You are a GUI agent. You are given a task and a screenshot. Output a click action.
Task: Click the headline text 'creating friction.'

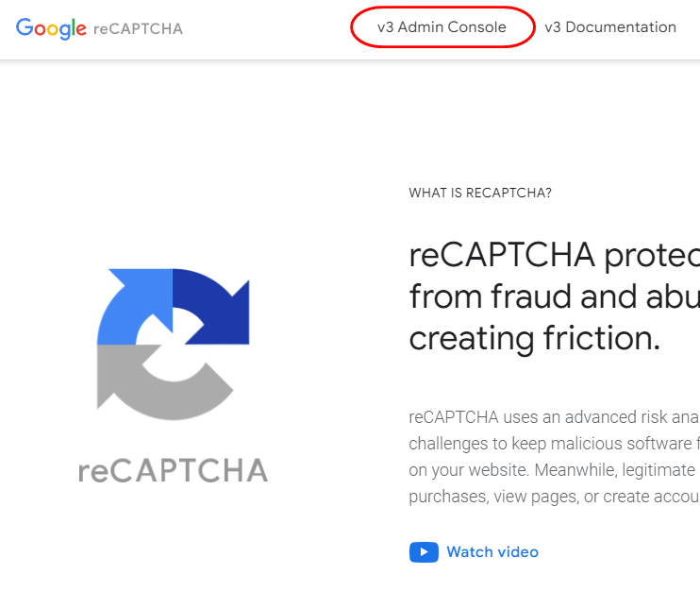pyautogui.click(x=534, y=338)
